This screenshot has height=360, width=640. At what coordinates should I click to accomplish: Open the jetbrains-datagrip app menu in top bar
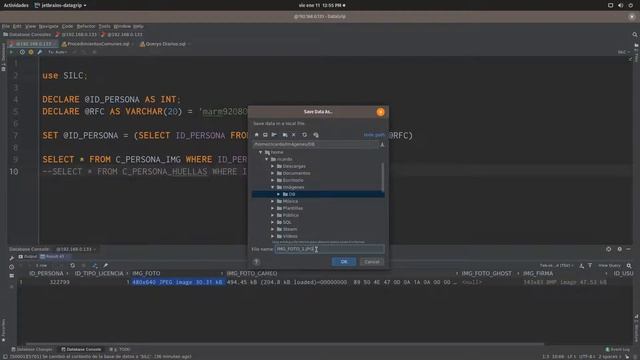pyautogui.click(x=60, y=5)
